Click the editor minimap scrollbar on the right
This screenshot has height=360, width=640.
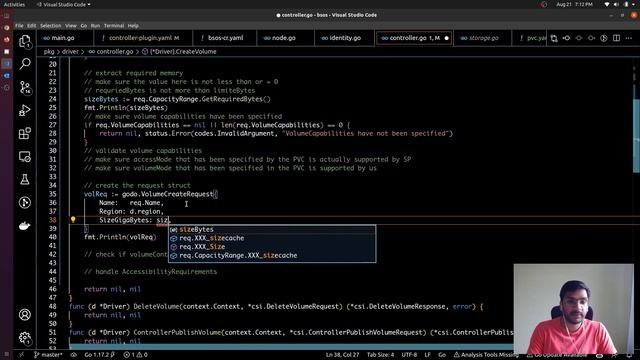tap(636, 135)
